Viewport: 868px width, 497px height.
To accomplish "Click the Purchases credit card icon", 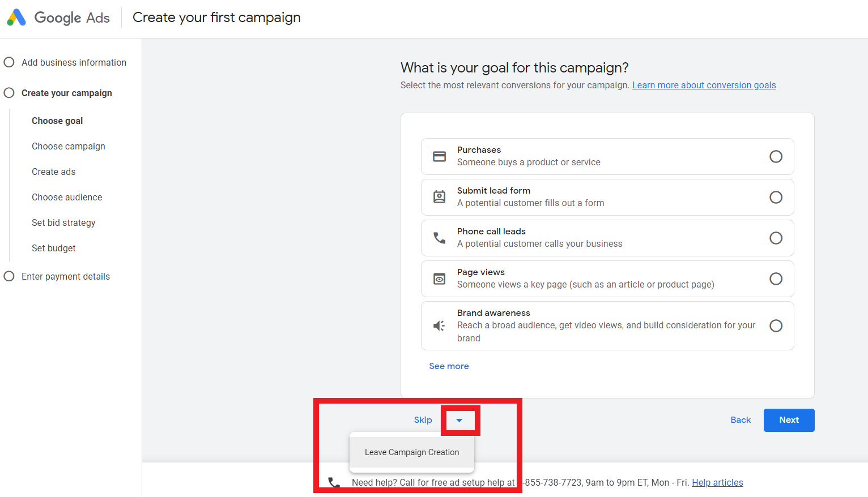I will coord(439,156).
